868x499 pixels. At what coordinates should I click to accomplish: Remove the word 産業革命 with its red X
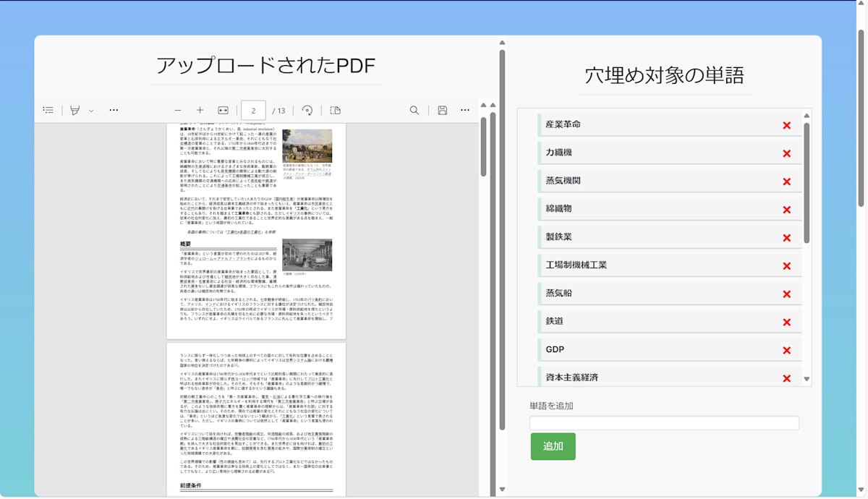787,126
